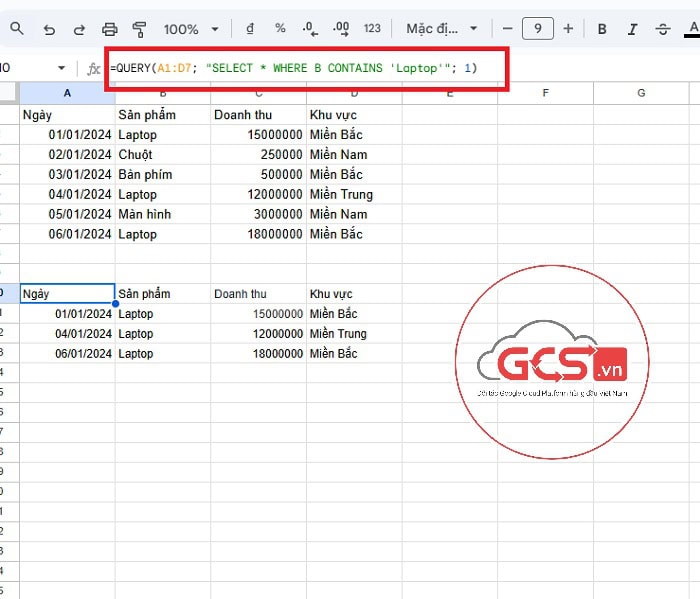Screen dimensions: 700x599
Task: Click the QUERY formula bar text
Action: 295,68
